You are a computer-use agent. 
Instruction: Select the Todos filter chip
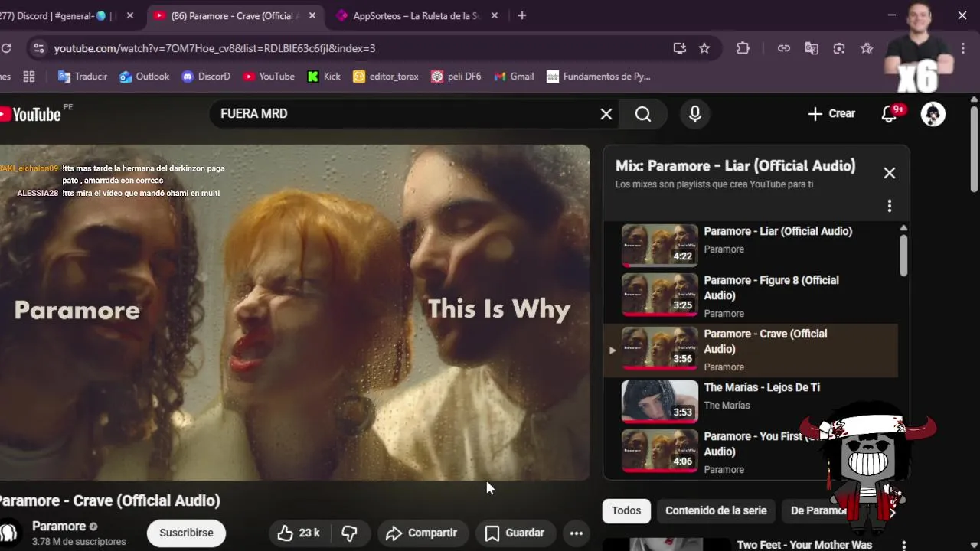coord(626,510)
